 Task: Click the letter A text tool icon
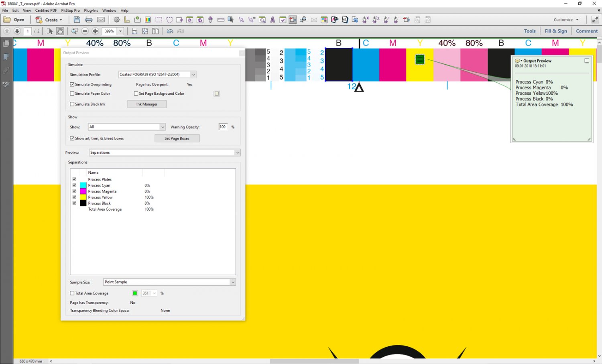coord(273,20)
